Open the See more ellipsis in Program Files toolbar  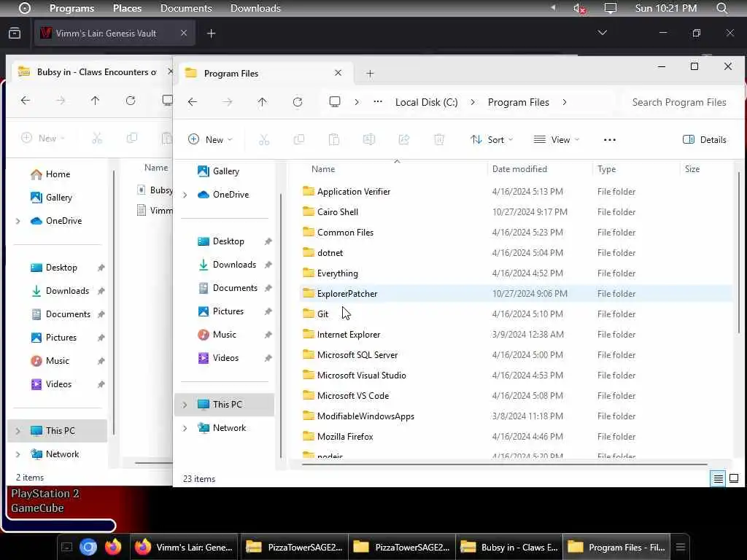[610, 139]
